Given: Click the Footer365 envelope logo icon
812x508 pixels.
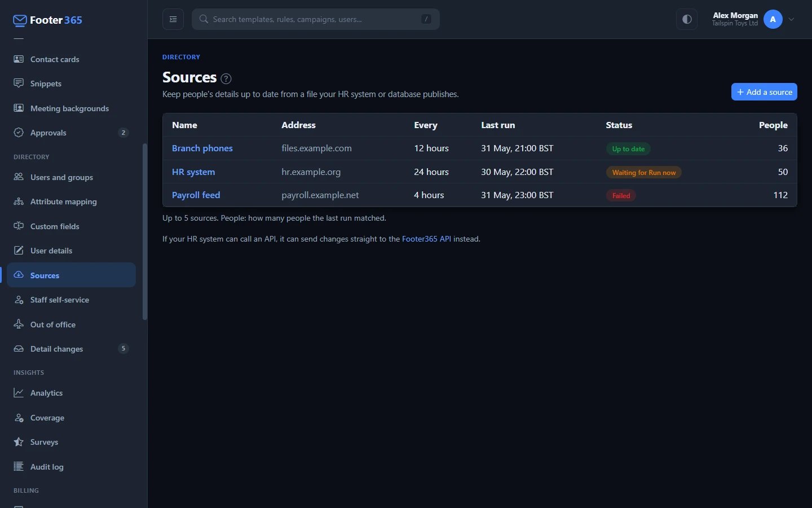Looking at the screenshot, I should point(20,20).
